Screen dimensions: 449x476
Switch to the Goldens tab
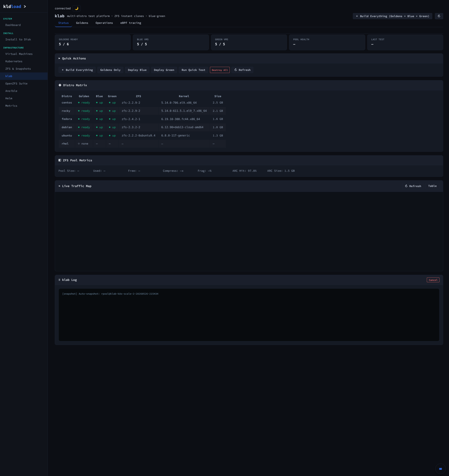(x=82, y=23)
